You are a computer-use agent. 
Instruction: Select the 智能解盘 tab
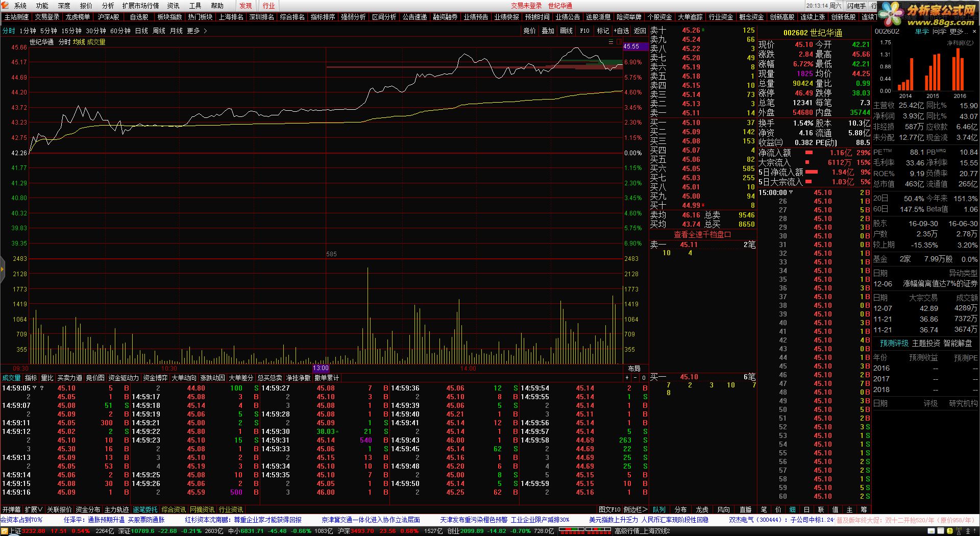(x=958, y=343)
